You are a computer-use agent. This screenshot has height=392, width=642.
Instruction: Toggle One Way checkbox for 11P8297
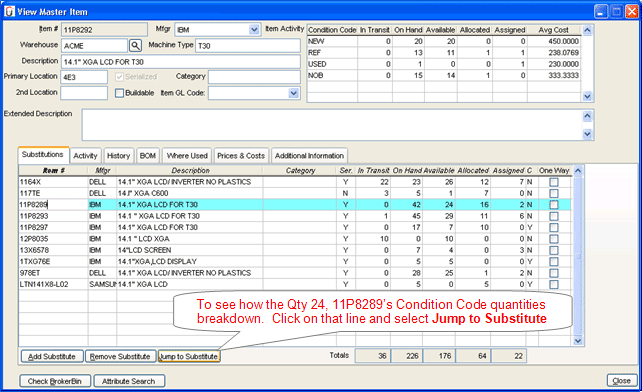click(x=554, y=227)
